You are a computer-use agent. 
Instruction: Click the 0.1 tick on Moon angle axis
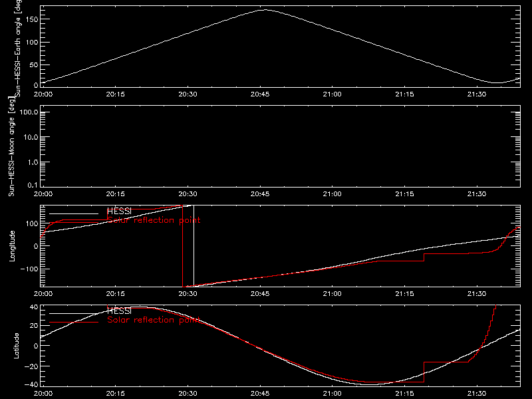coord(33,185)
